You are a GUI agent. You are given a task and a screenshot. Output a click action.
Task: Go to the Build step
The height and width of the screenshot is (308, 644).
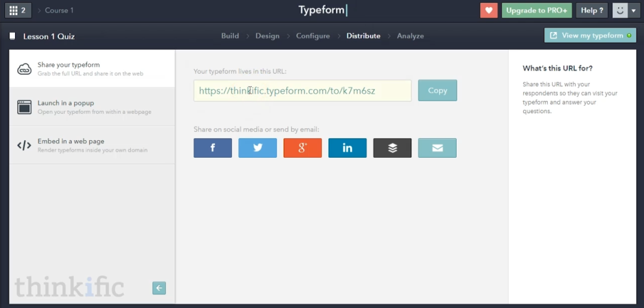click(x=230, y=36)
